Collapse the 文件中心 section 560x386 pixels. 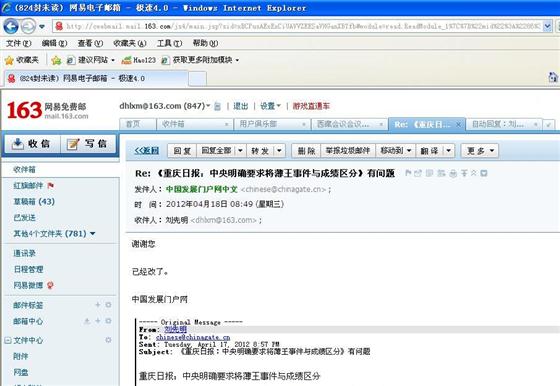(8, 340)
